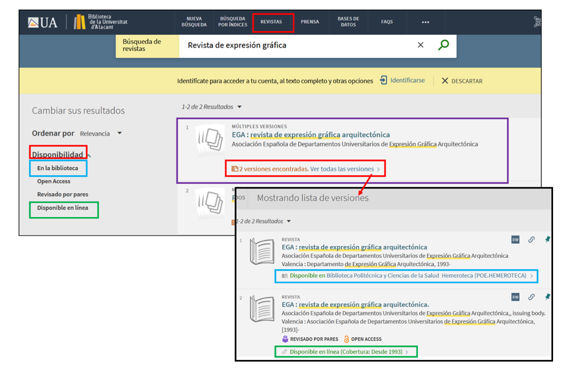Filter results by 'En la biblioteca'
The height and width of the screenshot is (370, 588).
58,168
